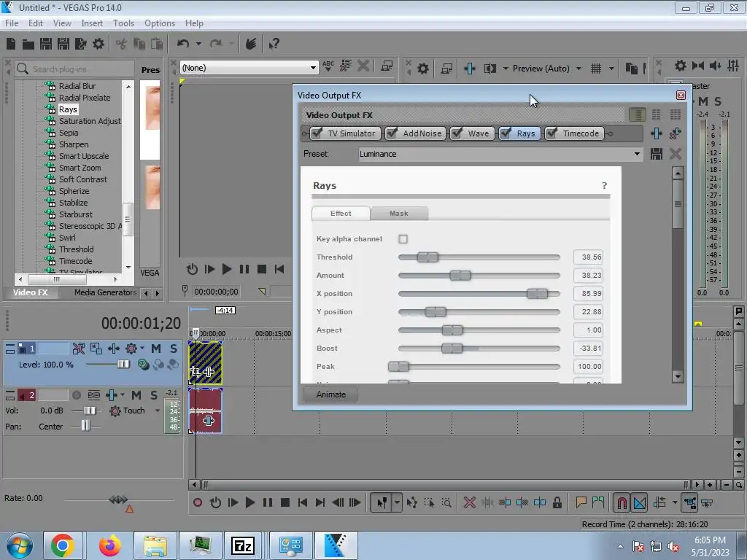Click the Threshold slider handle
The width and height of the screenshot is (747, 560).
pyautogui.click(x=427, y=257)
